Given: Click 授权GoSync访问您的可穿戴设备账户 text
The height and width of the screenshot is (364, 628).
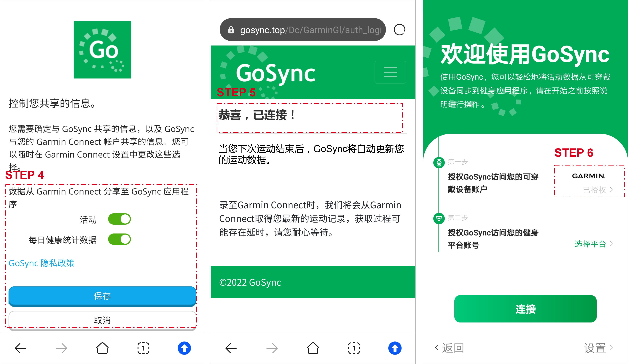Looking at the screenshot, I should 493,183.
